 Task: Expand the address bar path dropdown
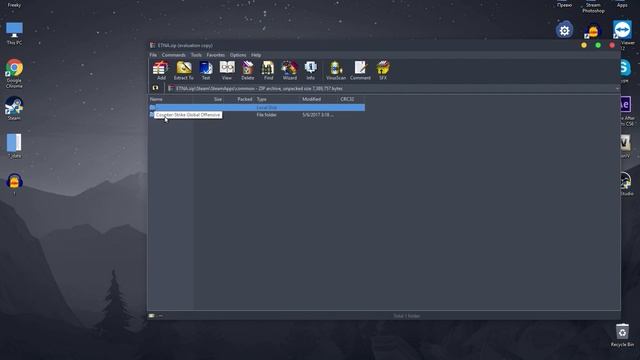(x=617, y=89)
